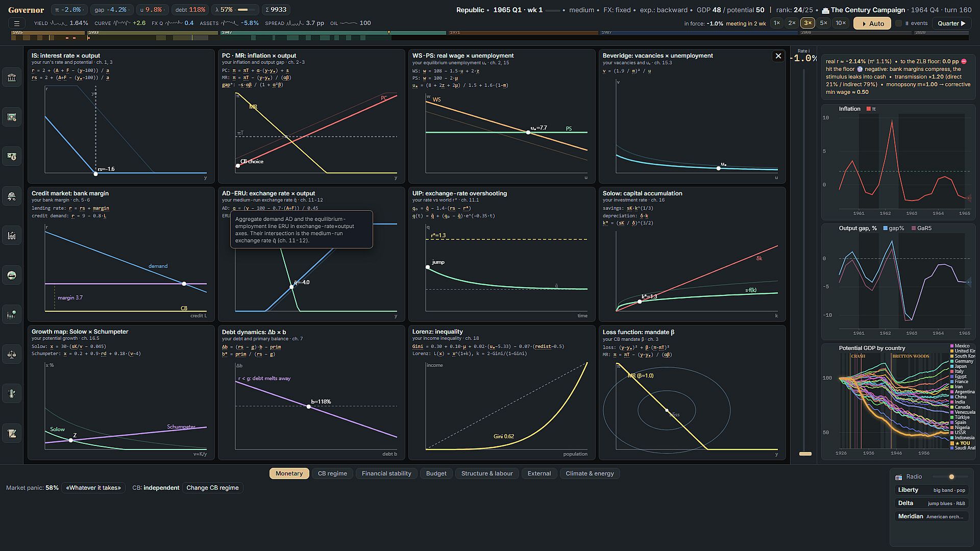This screenshot has width=980, height=551.
Task: Open the Climate & energy tab
Action: pyautogui.click(x=590, y=473)
